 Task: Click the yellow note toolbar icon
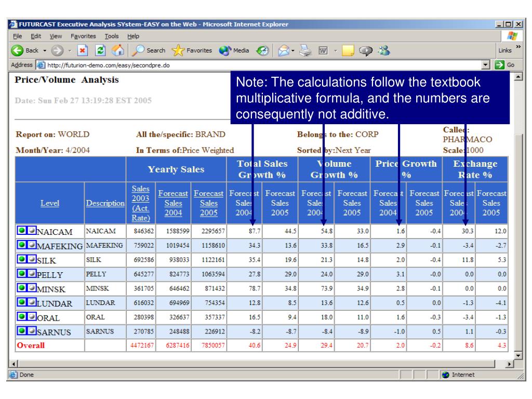(348, 50)
